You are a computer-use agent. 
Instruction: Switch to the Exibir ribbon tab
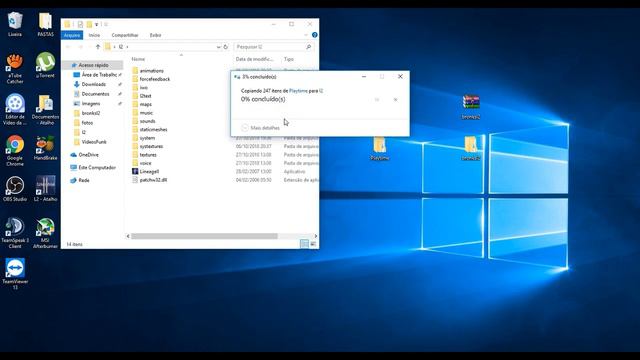pos(155,35)
